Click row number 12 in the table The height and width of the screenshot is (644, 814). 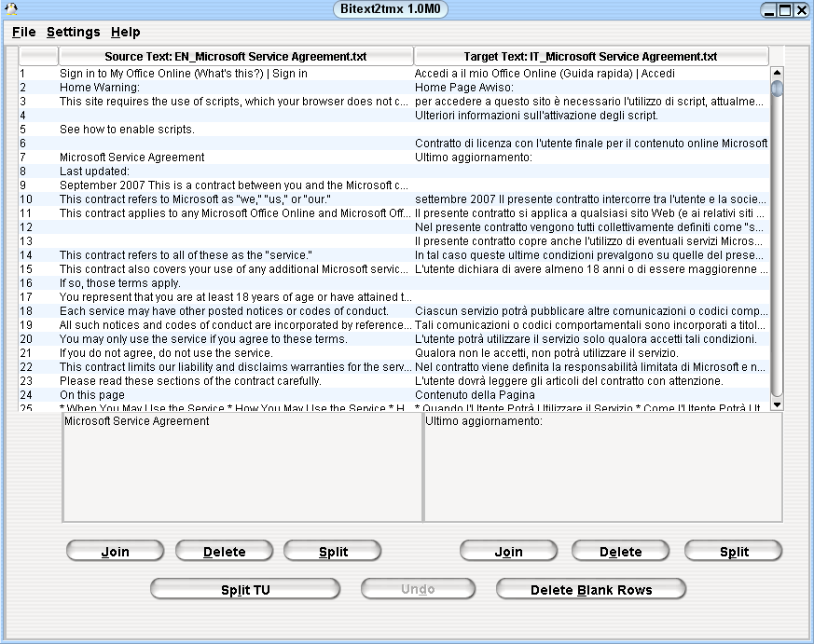(x=38, y=227)
